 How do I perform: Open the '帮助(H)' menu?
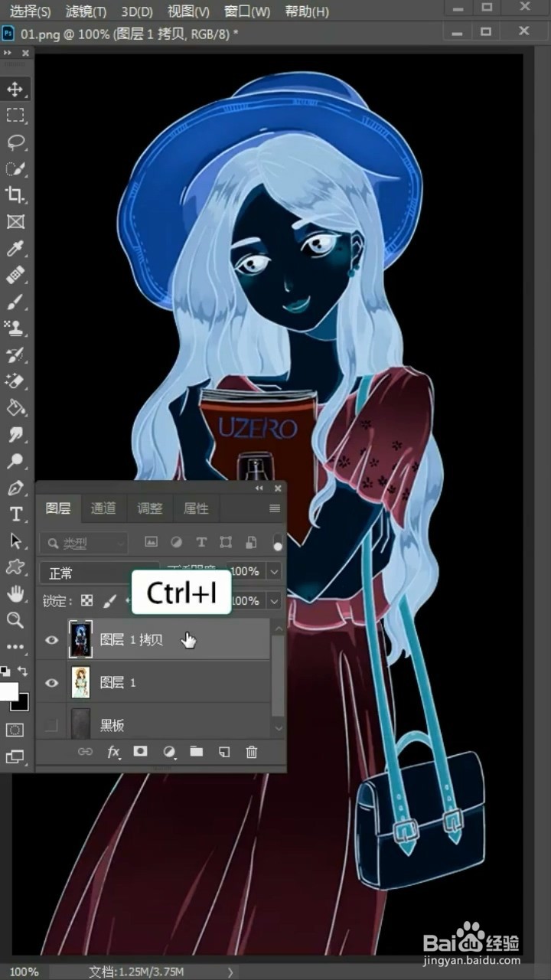(307, 11)
